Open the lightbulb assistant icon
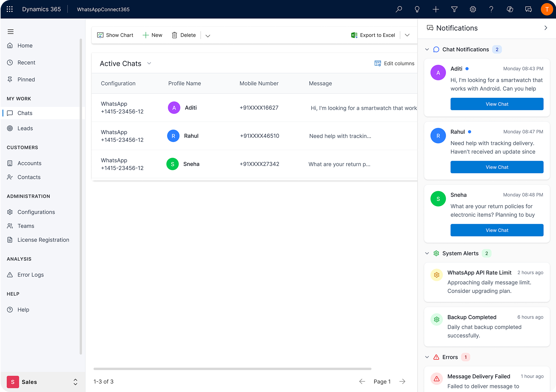 417,9
